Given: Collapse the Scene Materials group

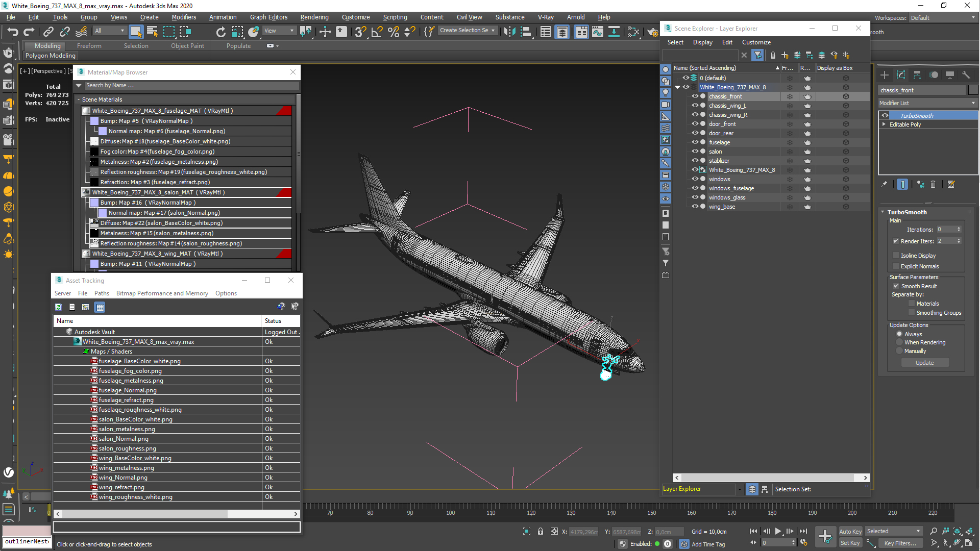Looking at the screenshot, I should tap(79, 99).
